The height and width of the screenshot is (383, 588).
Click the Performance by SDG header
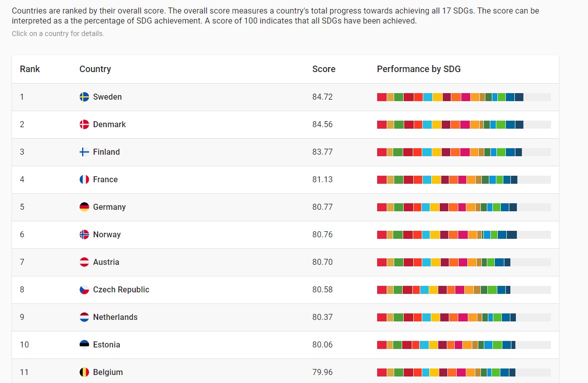tap(419, 69)
